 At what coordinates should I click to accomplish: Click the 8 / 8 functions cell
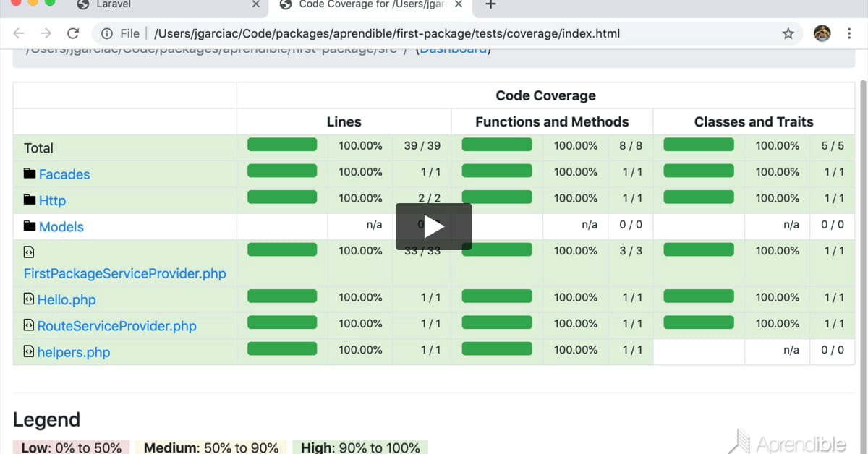(631, 146)
